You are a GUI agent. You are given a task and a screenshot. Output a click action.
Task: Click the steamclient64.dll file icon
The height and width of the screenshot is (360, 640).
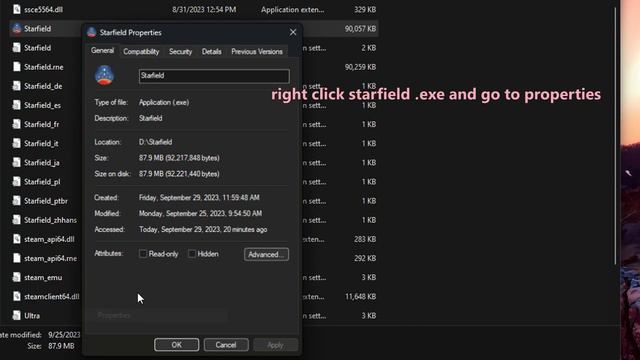[x=16, y=296]
